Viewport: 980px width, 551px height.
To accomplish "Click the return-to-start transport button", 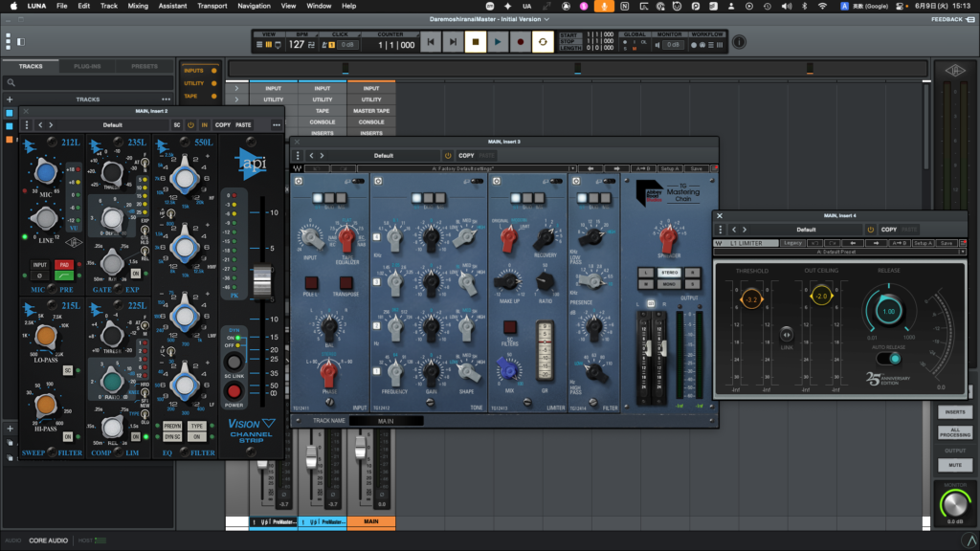I will pos(431,42).
